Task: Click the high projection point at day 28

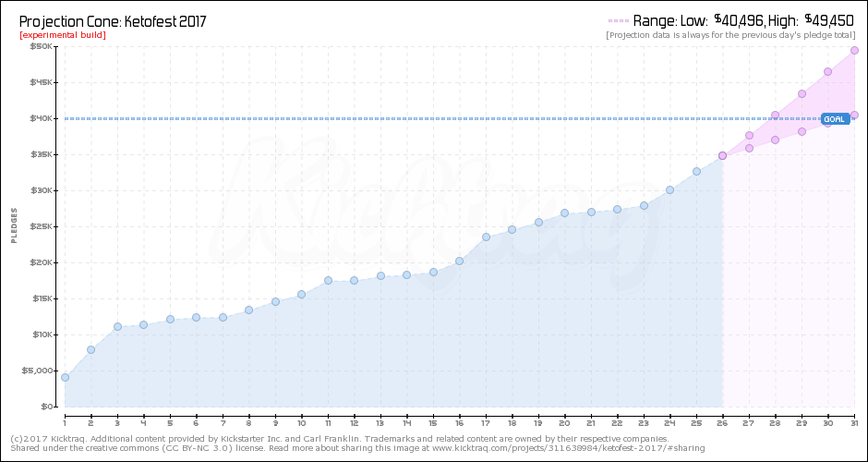Action: click(775, 115)
